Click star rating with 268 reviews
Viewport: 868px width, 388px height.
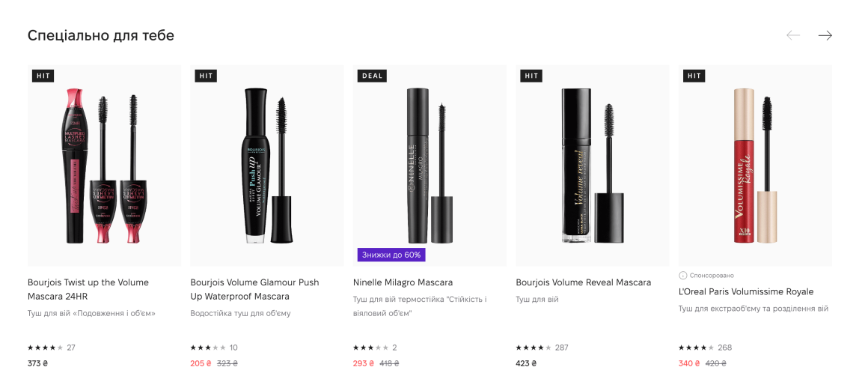(x=697, y=348)
